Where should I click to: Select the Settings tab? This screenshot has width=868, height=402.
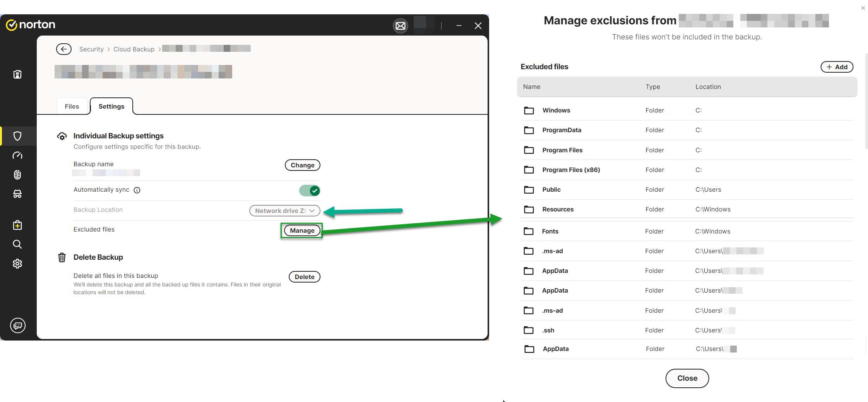111,106
